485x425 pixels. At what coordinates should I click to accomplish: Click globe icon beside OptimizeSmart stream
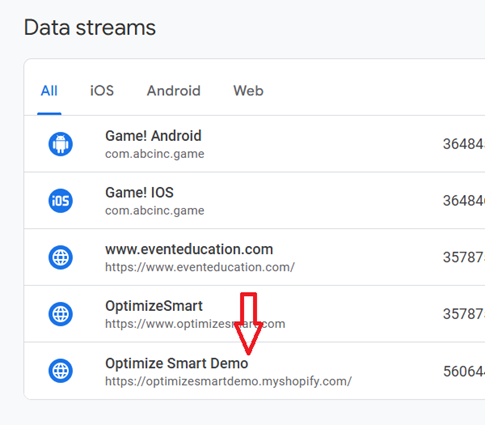tap(60, 314)
